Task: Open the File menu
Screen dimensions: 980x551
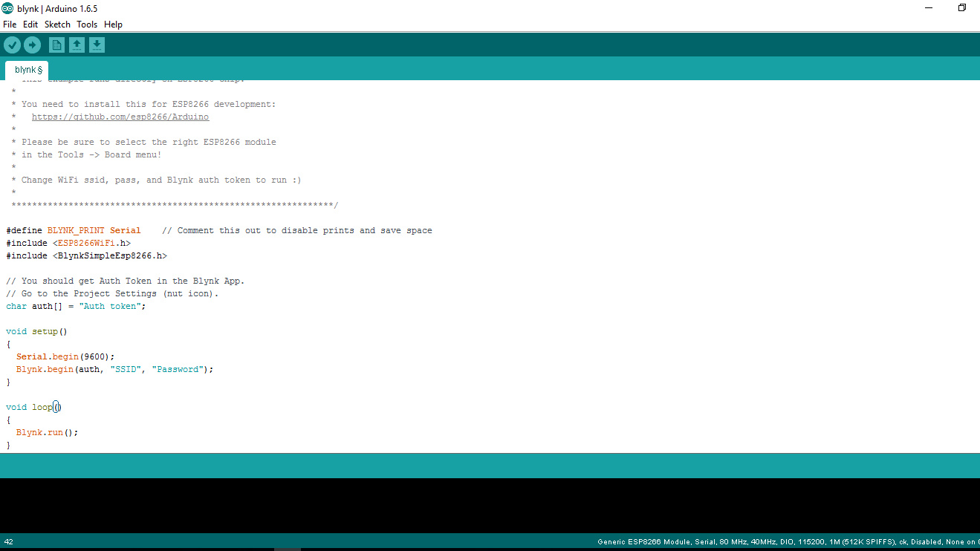Action: click(10, 25)
